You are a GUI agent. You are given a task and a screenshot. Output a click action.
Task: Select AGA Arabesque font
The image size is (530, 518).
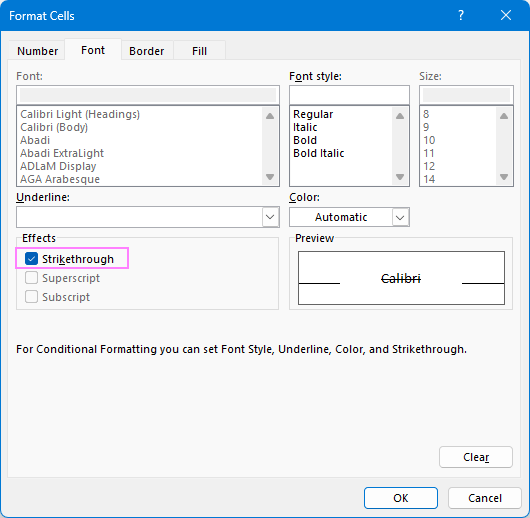(60, 179)
